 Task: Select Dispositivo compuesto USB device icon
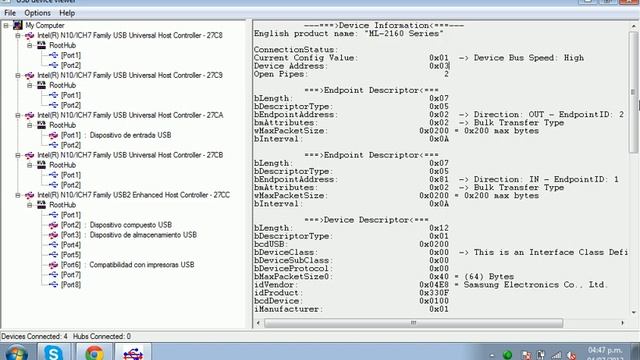pos(53,225)
